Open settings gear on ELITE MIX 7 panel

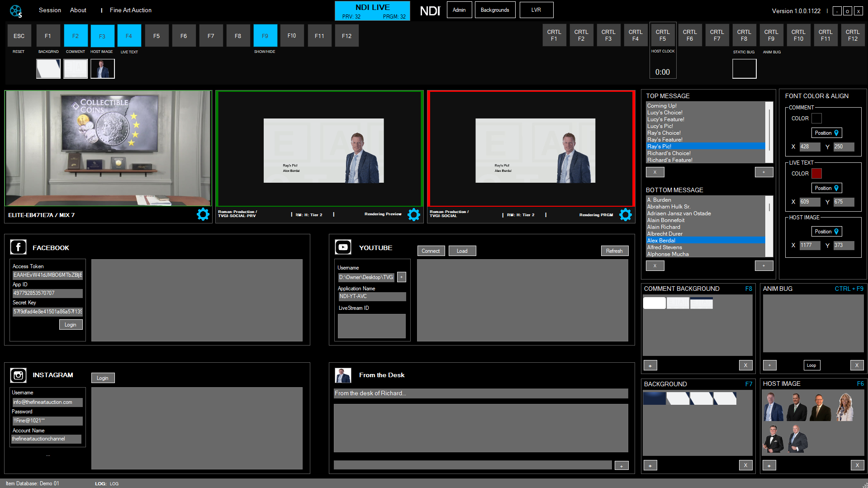click(x=203, y=214)
